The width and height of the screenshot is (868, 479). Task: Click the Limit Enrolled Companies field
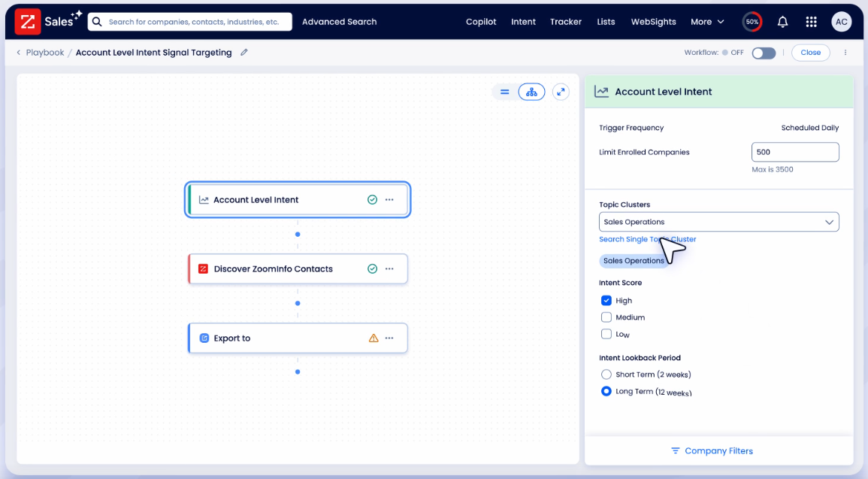(x=795, y=153)
